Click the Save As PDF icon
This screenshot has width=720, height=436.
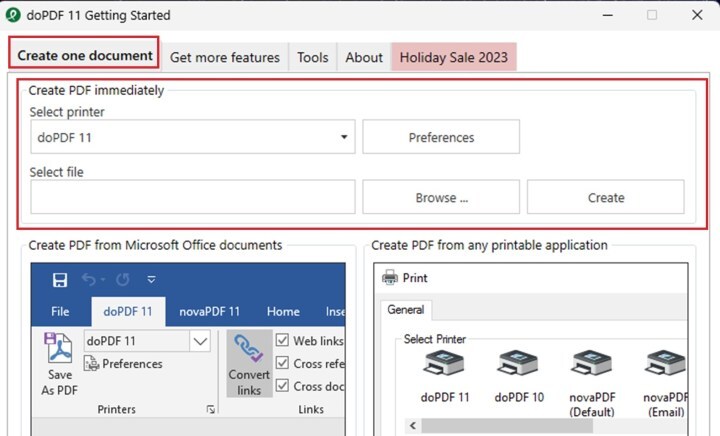click(x=59, y=349)
